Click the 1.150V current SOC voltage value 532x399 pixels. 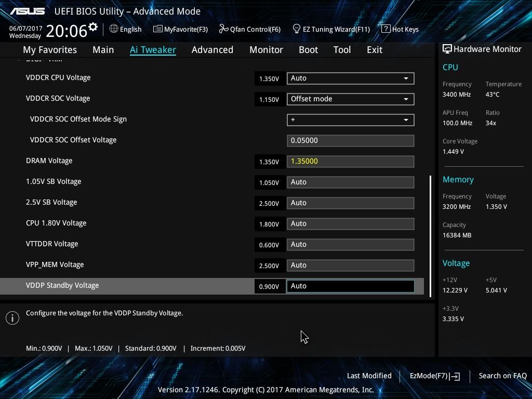click(x=269, y=99)
